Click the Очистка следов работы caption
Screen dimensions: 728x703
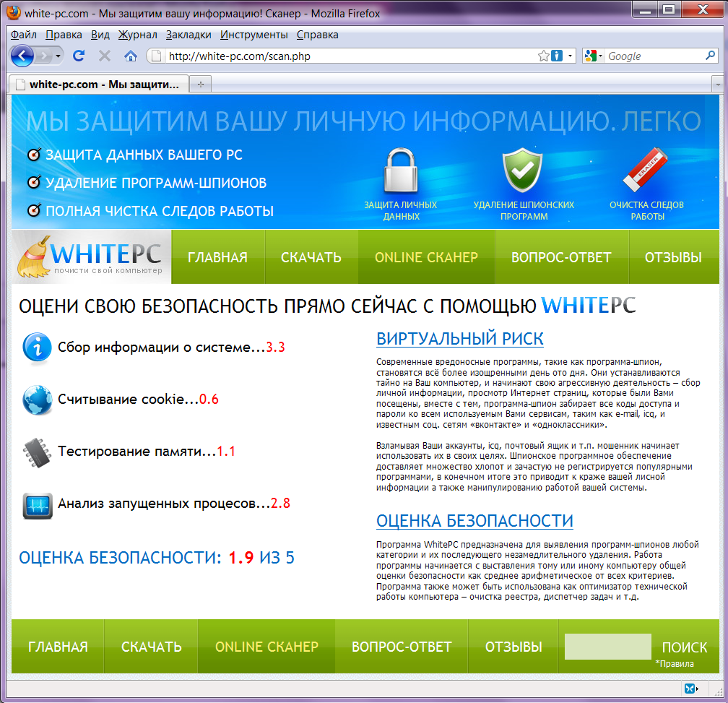647,211
